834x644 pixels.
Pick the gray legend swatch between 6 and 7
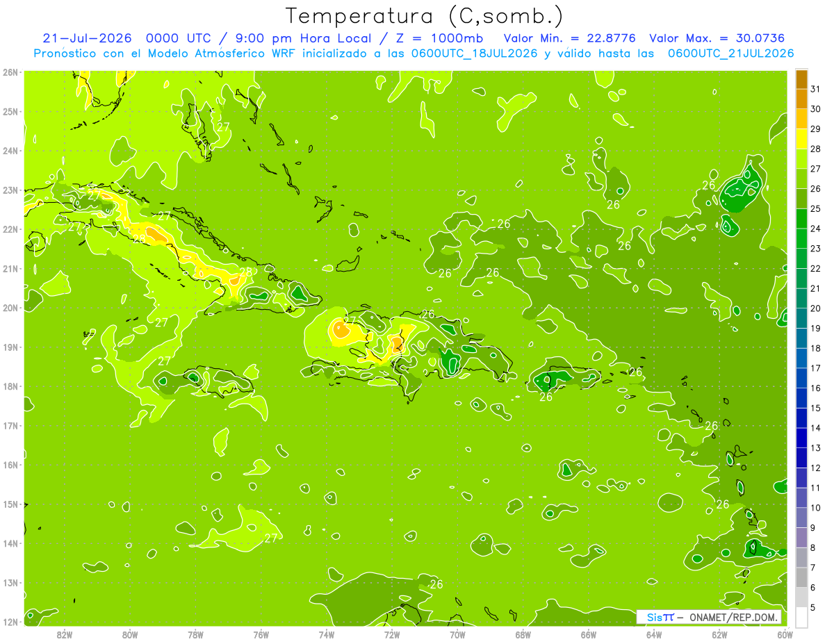[802, 577]
